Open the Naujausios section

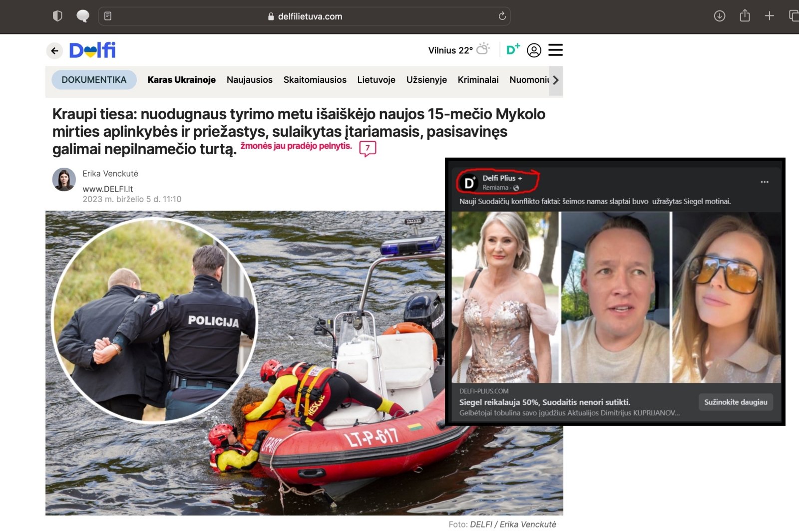[249, 80]
